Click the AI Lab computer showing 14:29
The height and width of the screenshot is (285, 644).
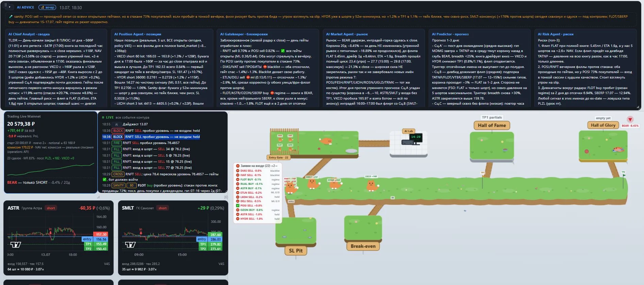point(412,139)
